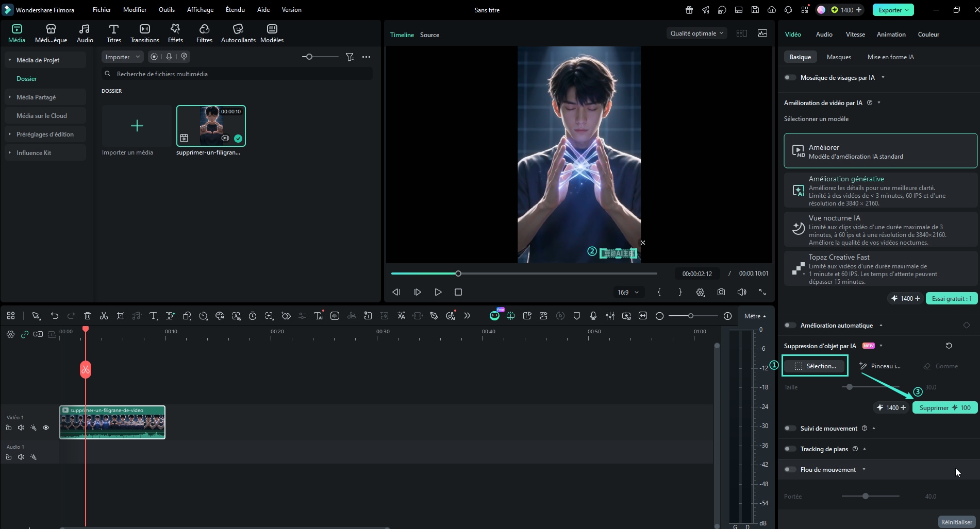
Task: Click the Essai gratuit : 1 button
Action: 952,298
